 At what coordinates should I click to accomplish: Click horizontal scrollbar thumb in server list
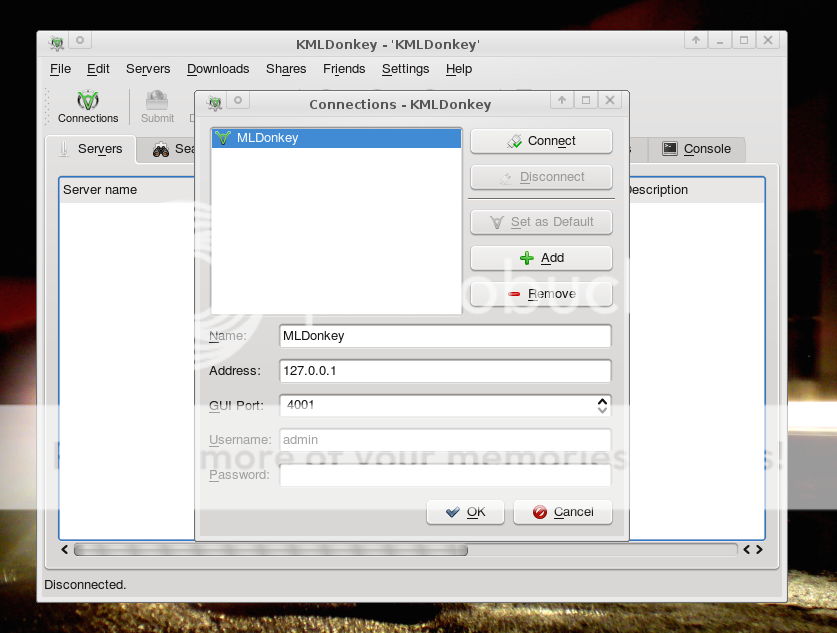[271, 550]
